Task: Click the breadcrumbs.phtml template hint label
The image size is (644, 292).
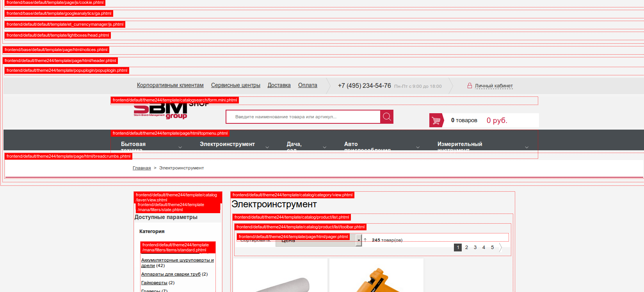Action: (68, 156)
